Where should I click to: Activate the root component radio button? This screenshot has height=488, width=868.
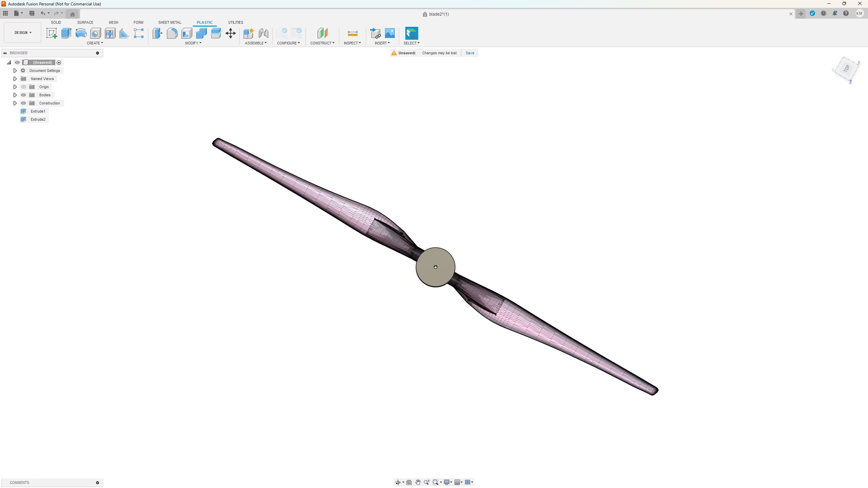59,62
